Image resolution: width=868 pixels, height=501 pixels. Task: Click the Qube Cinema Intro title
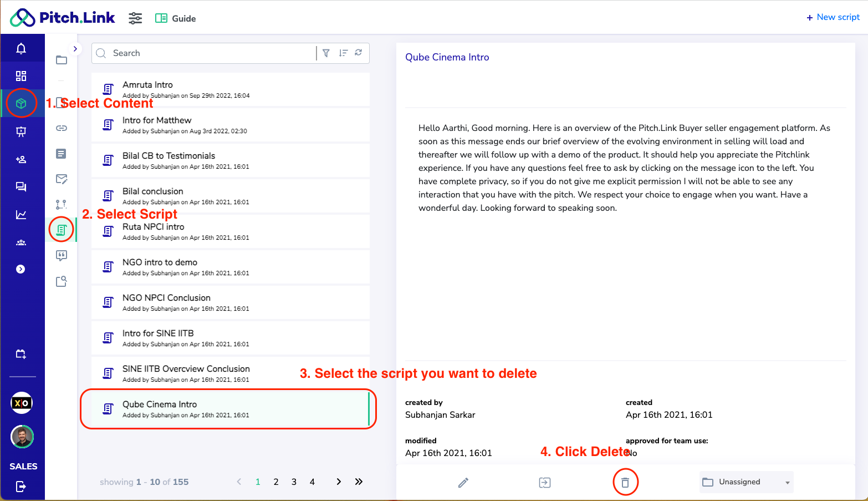click(x=447, y=57)
